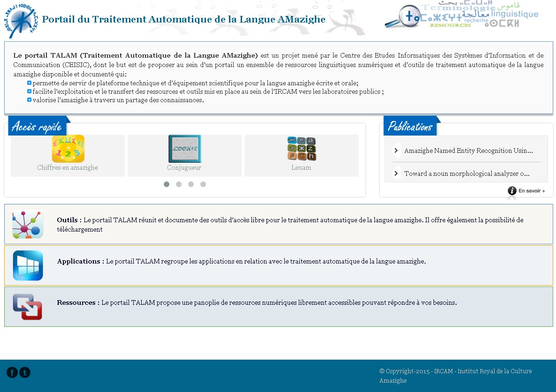The width and height of the screenshot is (556, 392).
Task: Select the first carousel dot
Action: [167, 184]
